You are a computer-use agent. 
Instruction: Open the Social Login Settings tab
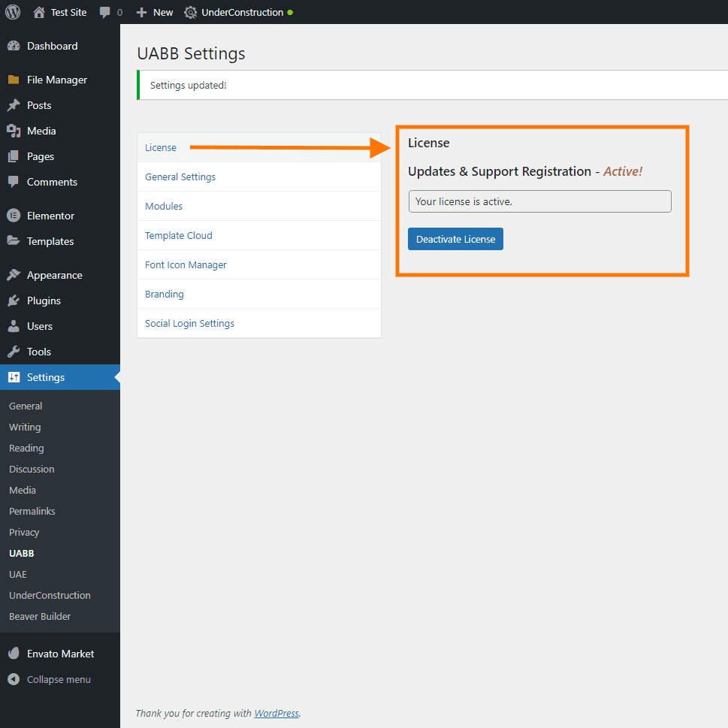(x=259, y=324)
